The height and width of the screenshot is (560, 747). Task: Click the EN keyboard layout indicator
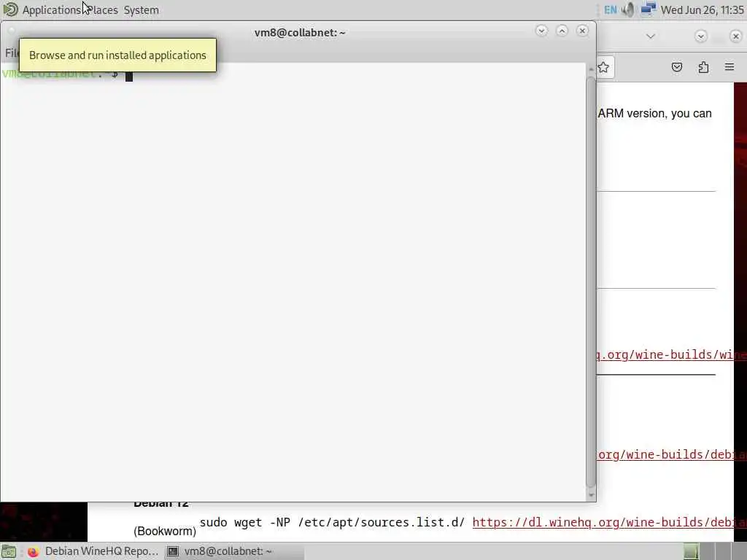611,10
